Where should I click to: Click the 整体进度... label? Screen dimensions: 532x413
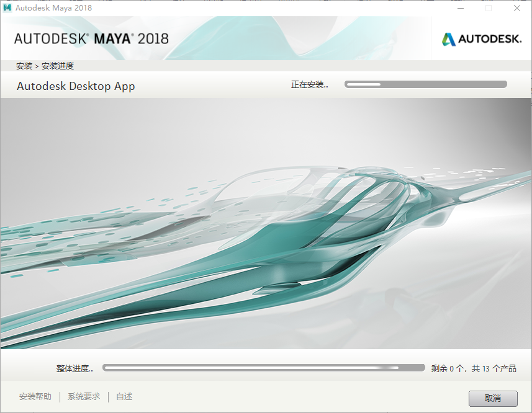pyautogui.click(x=75, y=368)
